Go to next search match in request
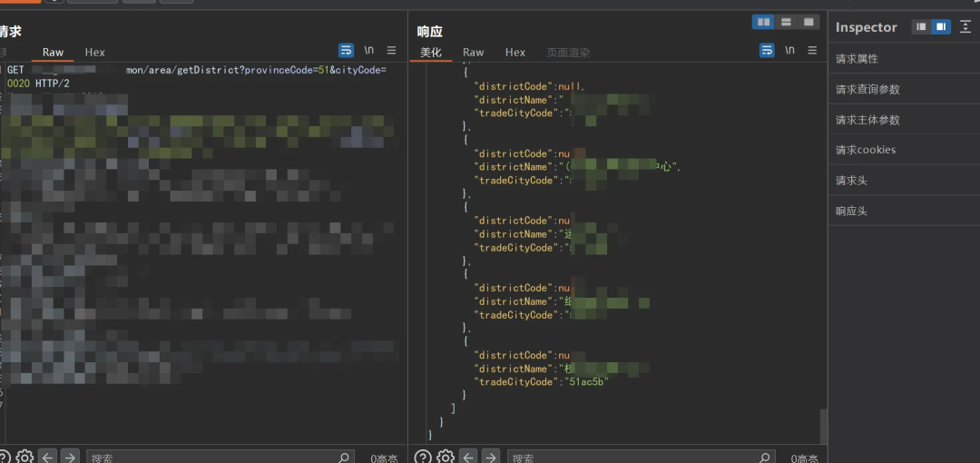This screenshot has height=463, width=980. (x=70, y=458)
